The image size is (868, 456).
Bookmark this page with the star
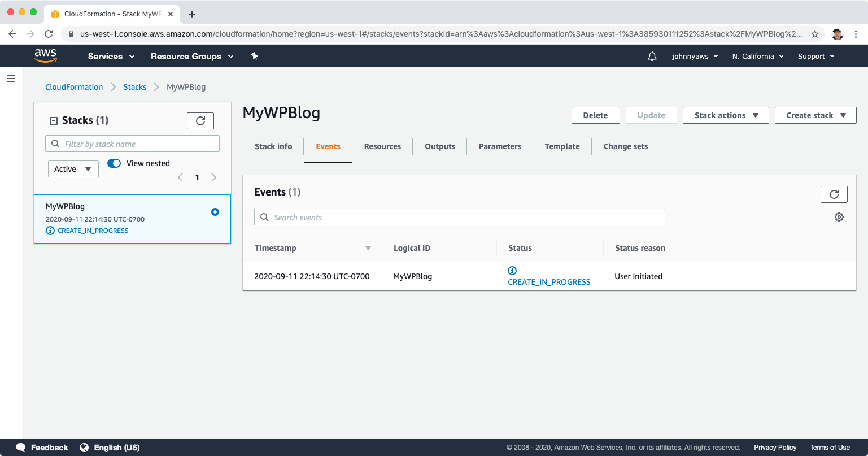[x=815, y=34]
